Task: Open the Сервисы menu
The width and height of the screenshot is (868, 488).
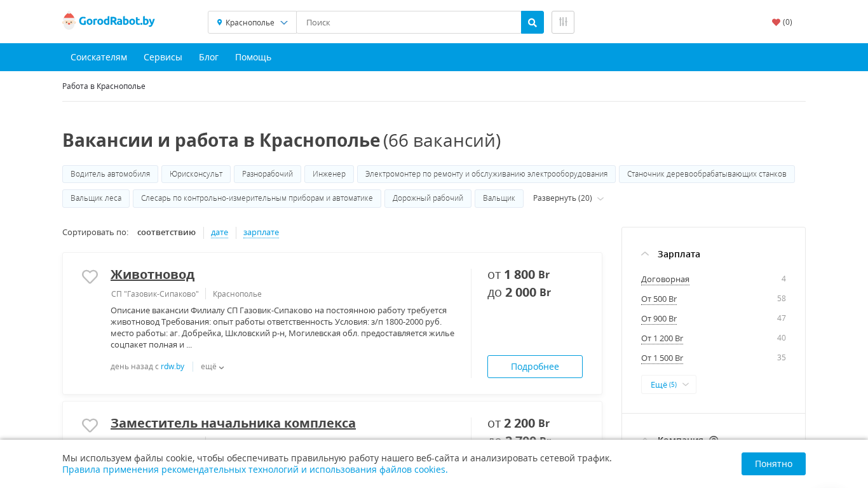Action: (163, 57)
